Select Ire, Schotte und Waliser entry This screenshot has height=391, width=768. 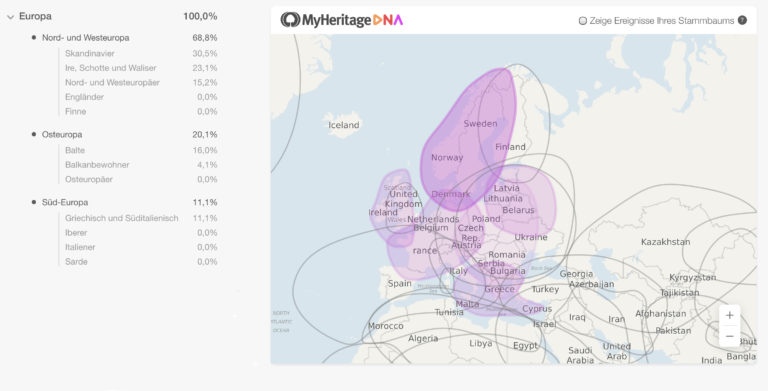point(141,68)
